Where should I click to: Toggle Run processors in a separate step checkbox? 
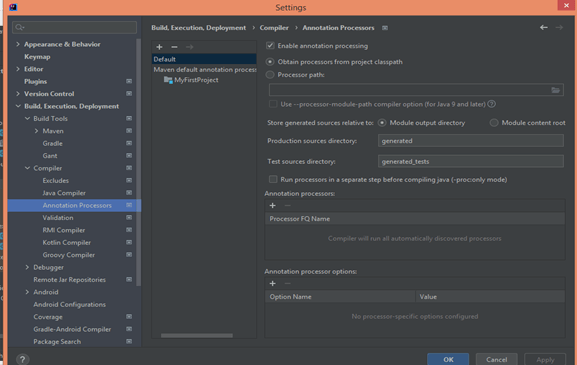(273, 179)
